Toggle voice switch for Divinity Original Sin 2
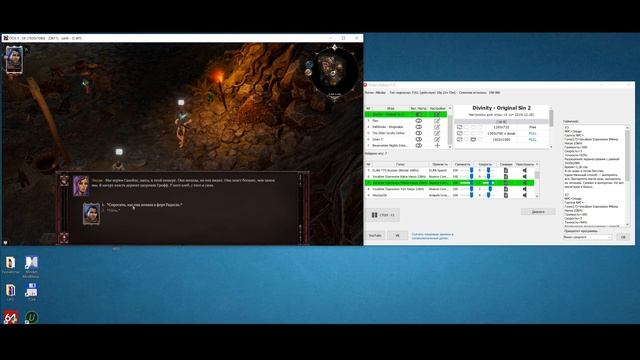 [418, 115]
